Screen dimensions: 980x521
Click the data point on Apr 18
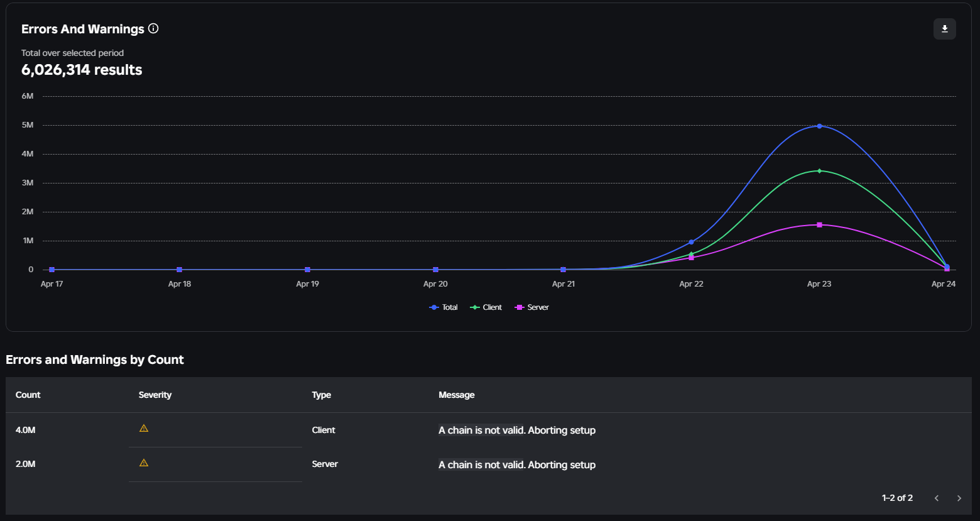tap(180, 270)
